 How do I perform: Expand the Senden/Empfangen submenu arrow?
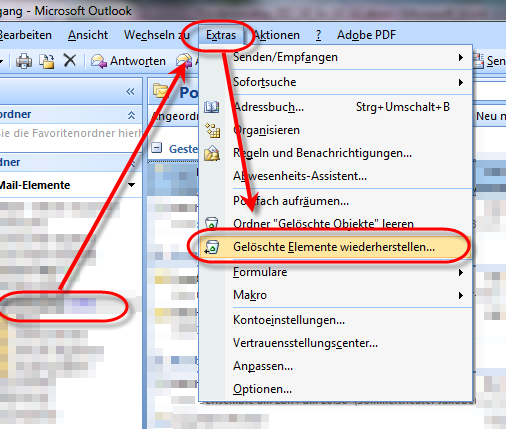click(x=461, y=58)
